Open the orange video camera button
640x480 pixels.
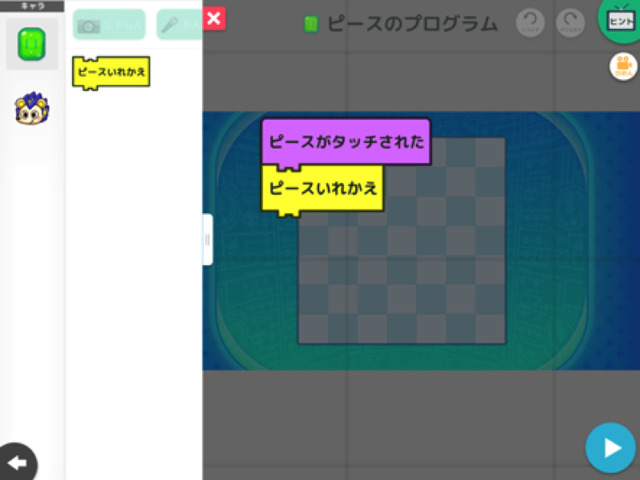pos(623,67)
